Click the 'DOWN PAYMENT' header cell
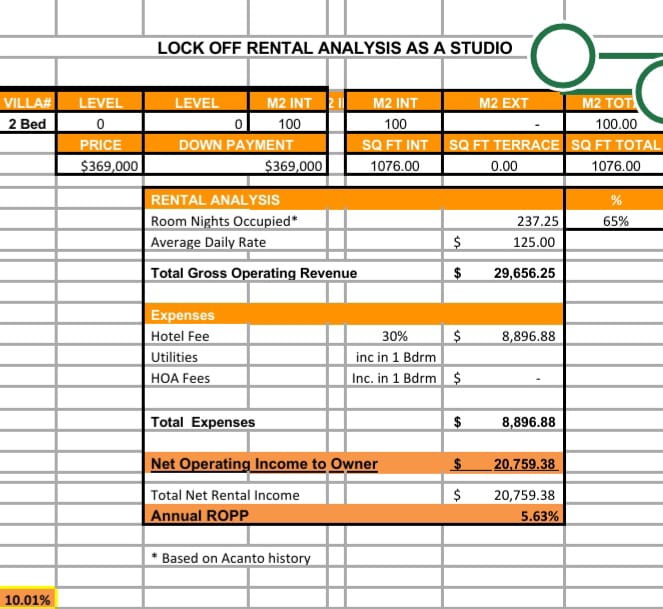 236,145
